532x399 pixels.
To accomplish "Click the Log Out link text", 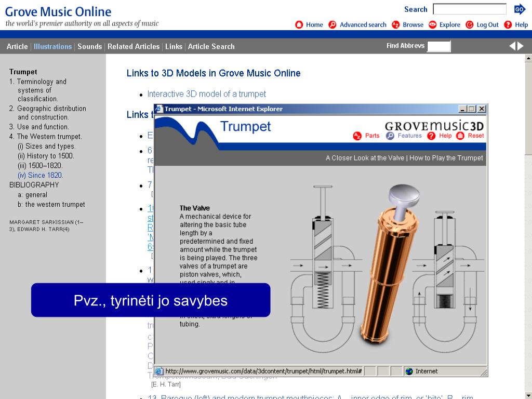I will 487,25.
